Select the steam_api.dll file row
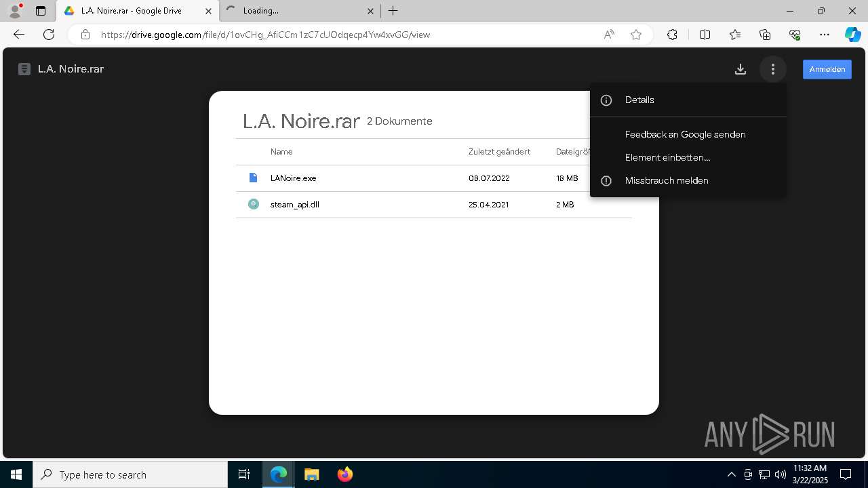The width and height of the screenshot is (868, 488). 433,205
